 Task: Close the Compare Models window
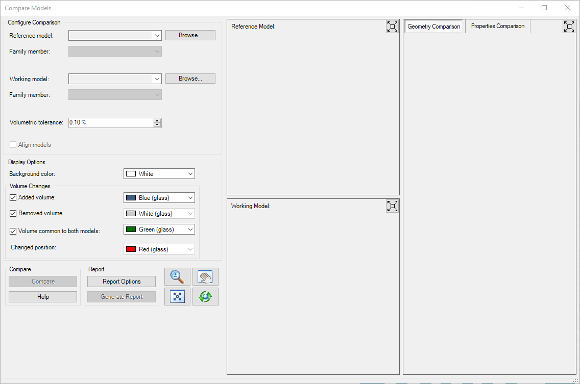pyautogui.click(x=567, y=8)
